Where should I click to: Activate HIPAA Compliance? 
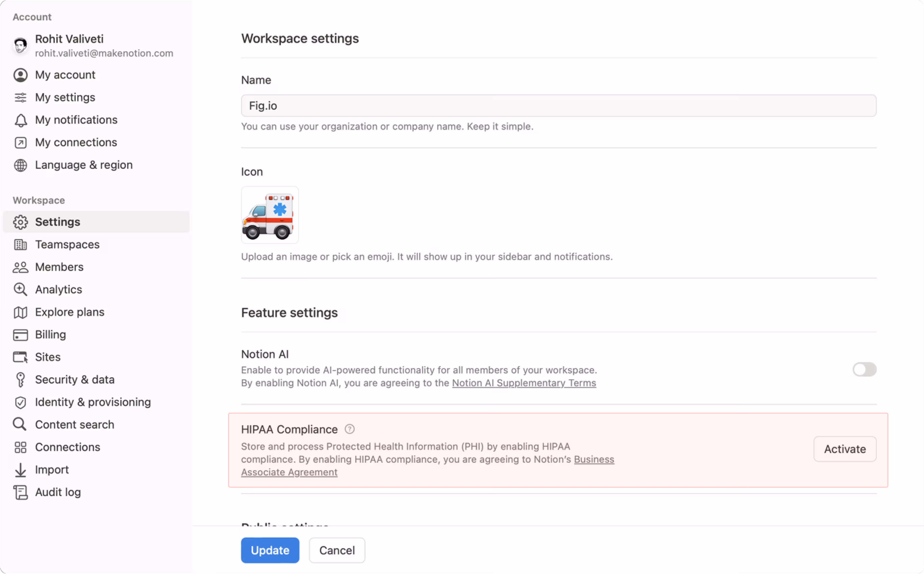(845, 449)
